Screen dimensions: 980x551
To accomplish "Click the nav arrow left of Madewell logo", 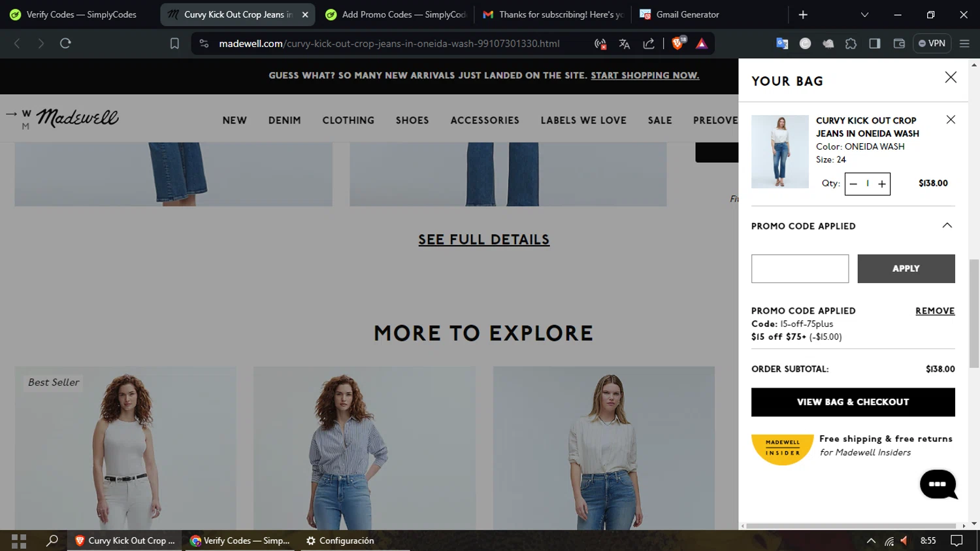I will pyautogui.click(x=11, y=114).
